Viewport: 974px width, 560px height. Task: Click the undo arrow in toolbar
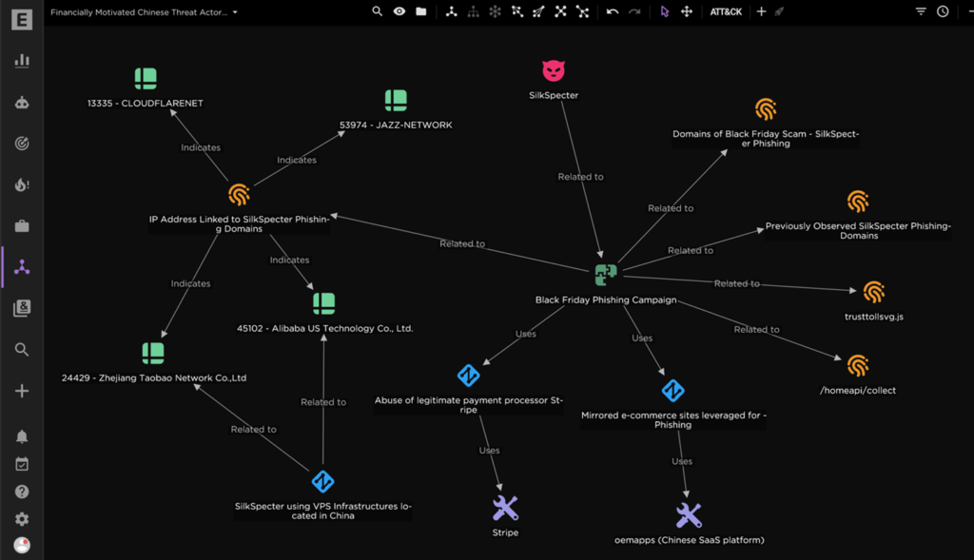coord(613,11)
